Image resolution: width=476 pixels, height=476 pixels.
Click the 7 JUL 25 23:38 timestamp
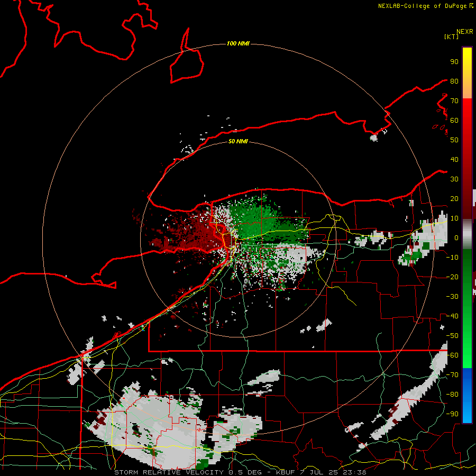(x=333, y=472)
